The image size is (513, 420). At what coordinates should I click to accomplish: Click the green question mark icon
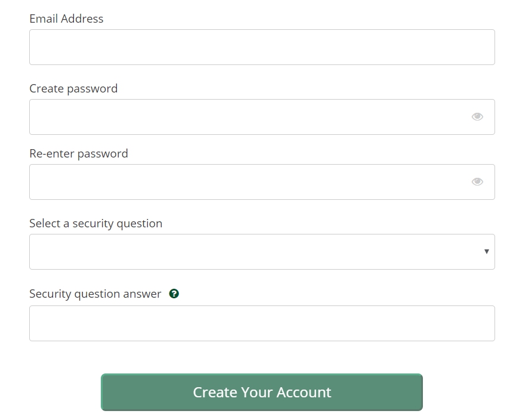pyautogui.click(x=174, y=294)
